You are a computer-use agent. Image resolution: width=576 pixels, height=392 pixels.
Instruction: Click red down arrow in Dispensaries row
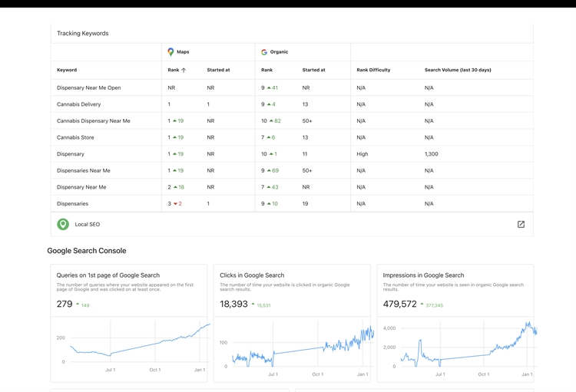click(175, 204)
